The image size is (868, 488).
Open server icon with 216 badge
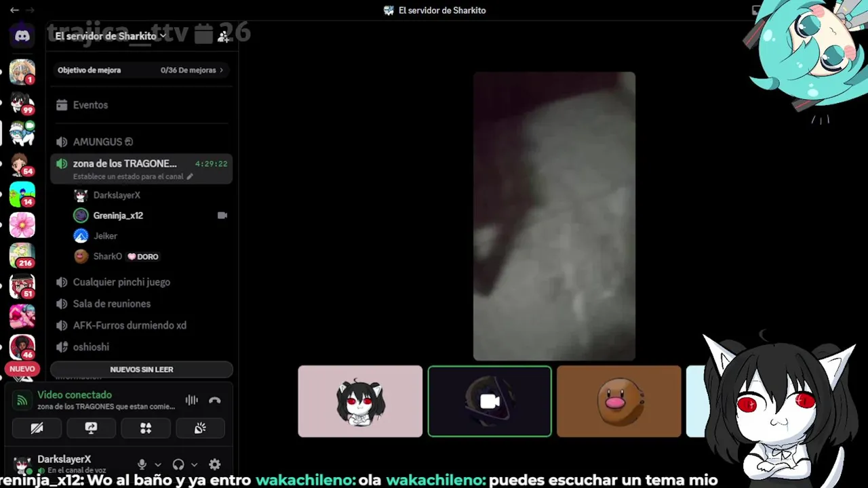(22, 256)
